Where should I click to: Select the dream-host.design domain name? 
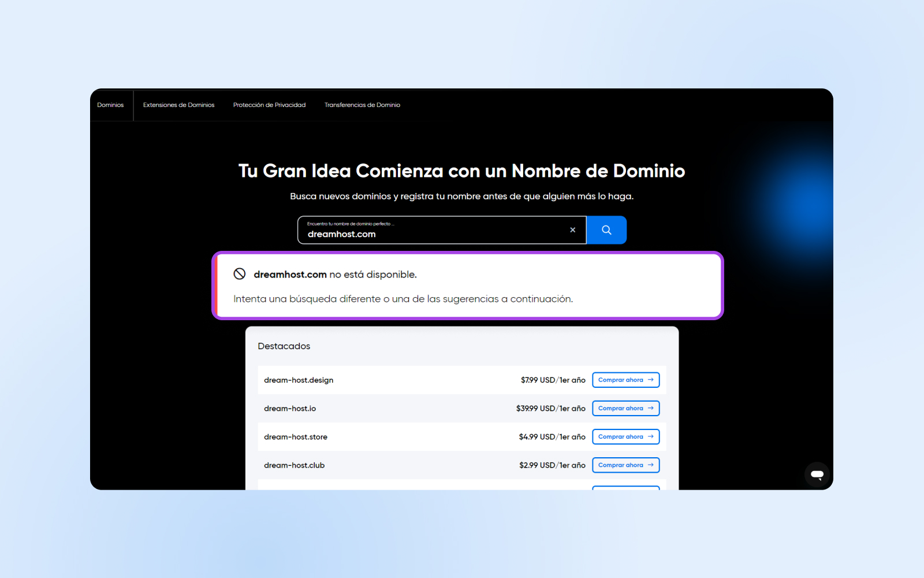(x=299, y=380)
